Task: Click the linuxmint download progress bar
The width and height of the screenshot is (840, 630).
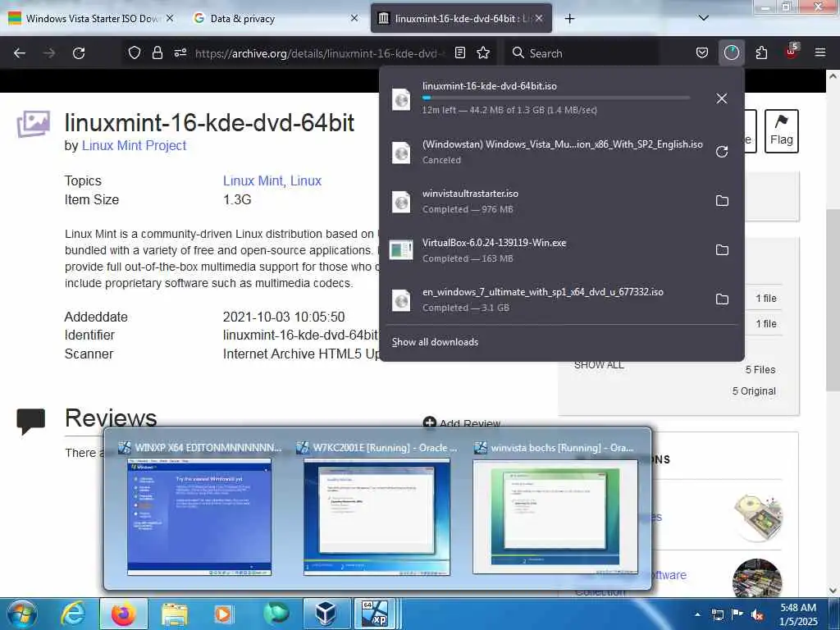Action: click(555, 98)
